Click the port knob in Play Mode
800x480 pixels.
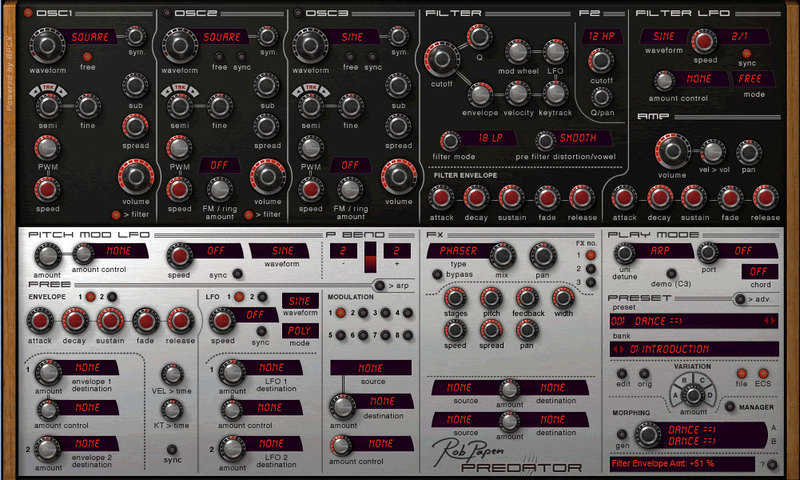tap(708, 252)
